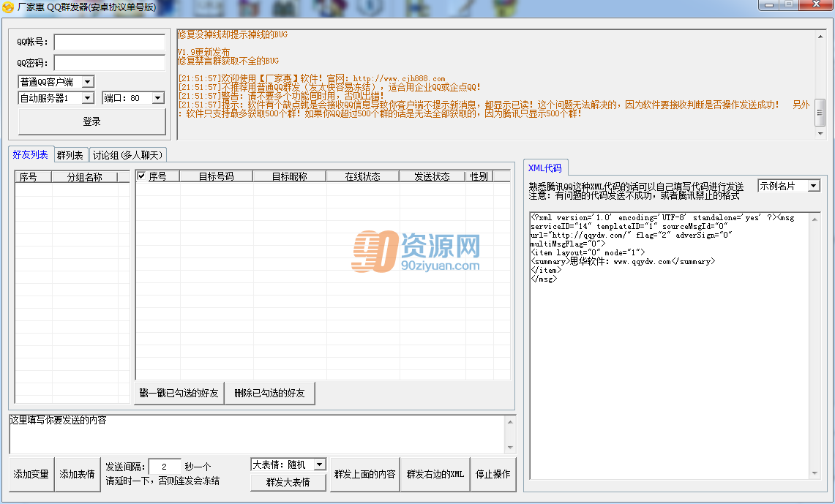
Task: Select the XML代码 tab
Action: point(545,168)
